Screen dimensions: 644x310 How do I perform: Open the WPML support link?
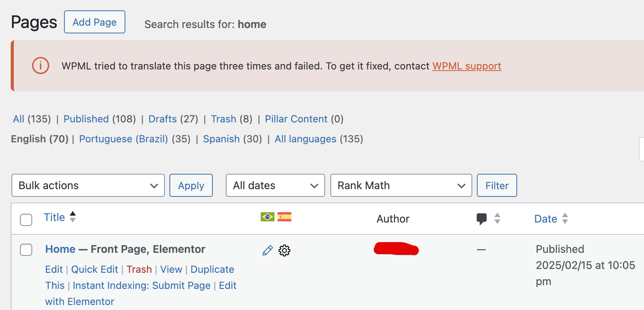tap(467, 66)
